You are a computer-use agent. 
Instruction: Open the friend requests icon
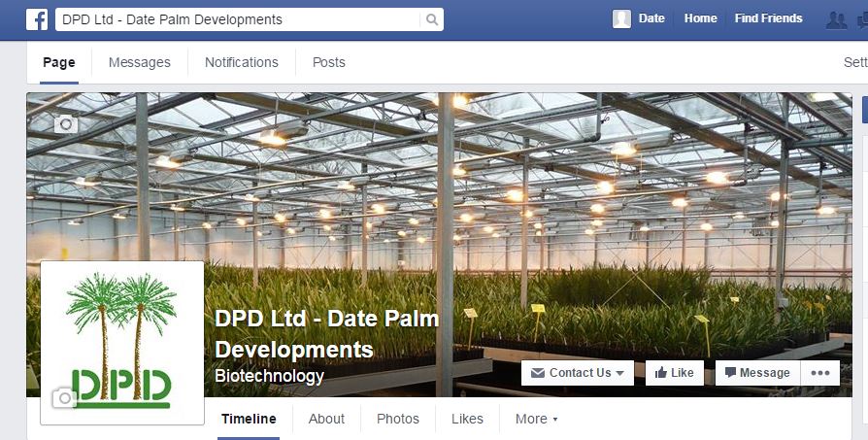click(x=836, y=20)
